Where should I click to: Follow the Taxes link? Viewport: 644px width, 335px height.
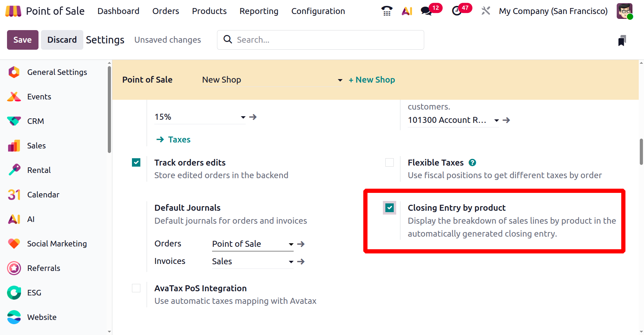(179, 140)
